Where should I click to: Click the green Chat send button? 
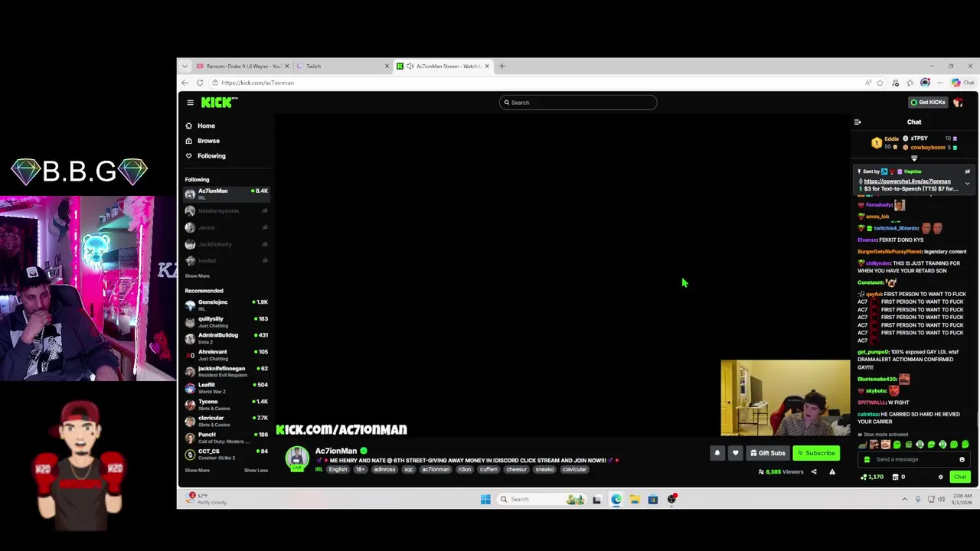click(x=960, y=478)
